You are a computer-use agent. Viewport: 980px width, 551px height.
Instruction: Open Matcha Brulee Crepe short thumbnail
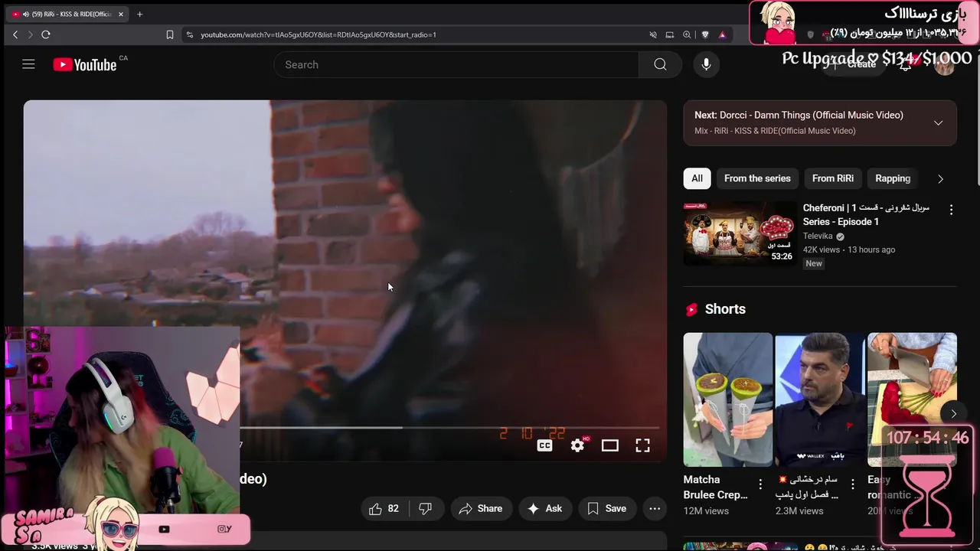point(728,399)
